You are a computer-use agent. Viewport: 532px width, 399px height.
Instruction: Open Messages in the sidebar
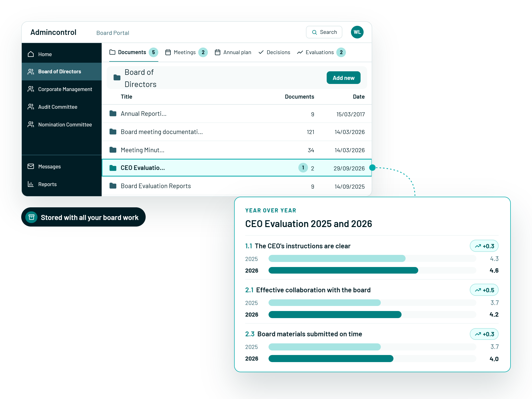(62, 166)
